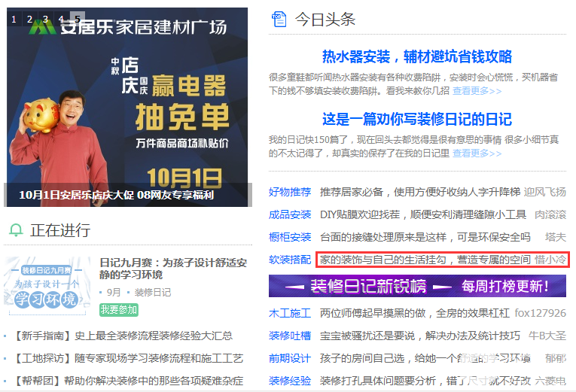
Task: Click the 安居乐 green logo in banner
Action: [43, 27]
